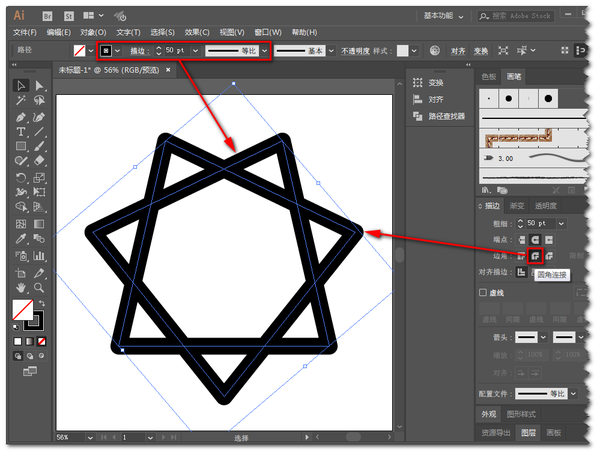The image size is (600, 451).
Task: Click the Recolor Artwork wheel icon
Action: click(434, 50)
